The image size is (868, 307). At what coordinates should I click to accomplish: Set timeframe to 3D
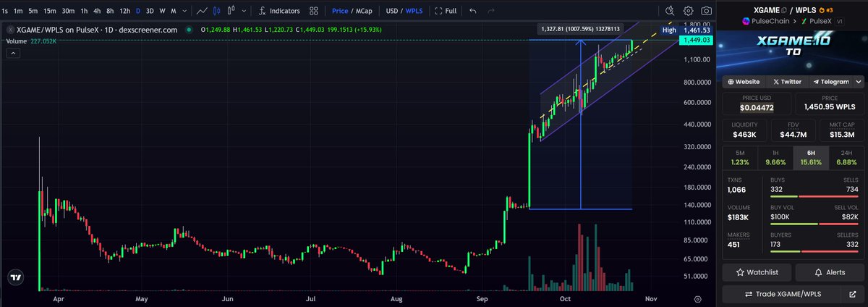coord(150,11)
